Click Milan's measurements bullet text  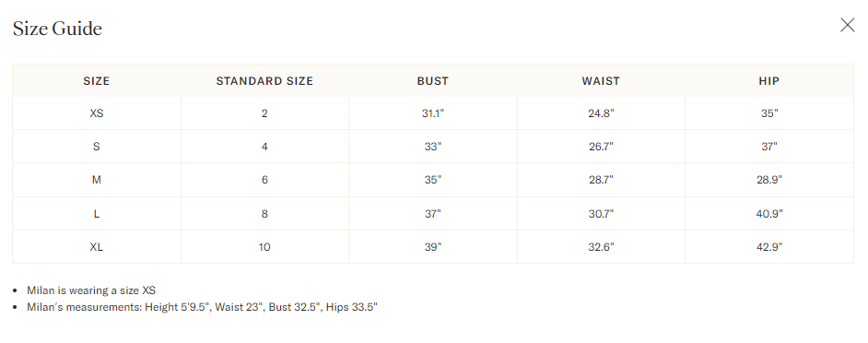(202, 307)
